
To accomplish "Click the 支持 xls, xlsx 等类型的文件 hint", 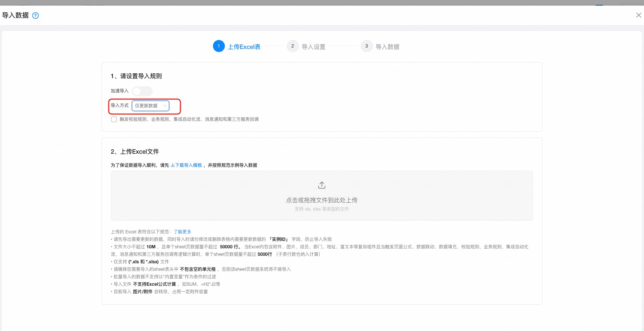I will [x=322, y=209].
